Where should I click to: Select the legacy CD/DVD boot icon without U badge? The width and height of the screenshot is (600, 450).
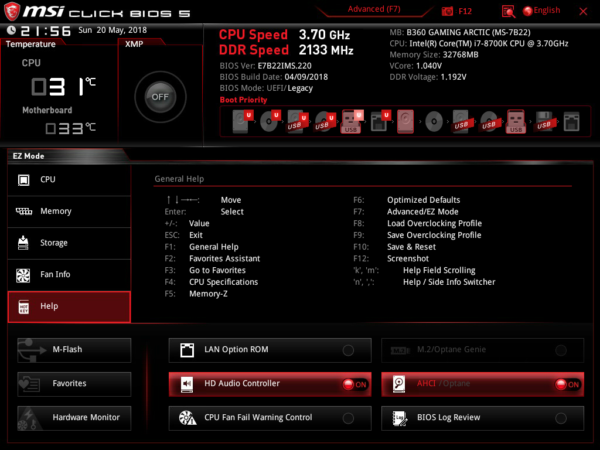point(434,122)
